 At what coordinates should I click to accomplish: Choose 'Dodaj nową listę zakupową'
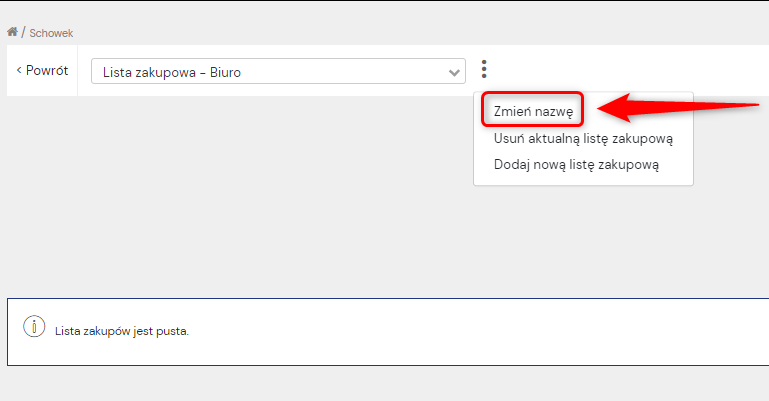coord(576,165)
